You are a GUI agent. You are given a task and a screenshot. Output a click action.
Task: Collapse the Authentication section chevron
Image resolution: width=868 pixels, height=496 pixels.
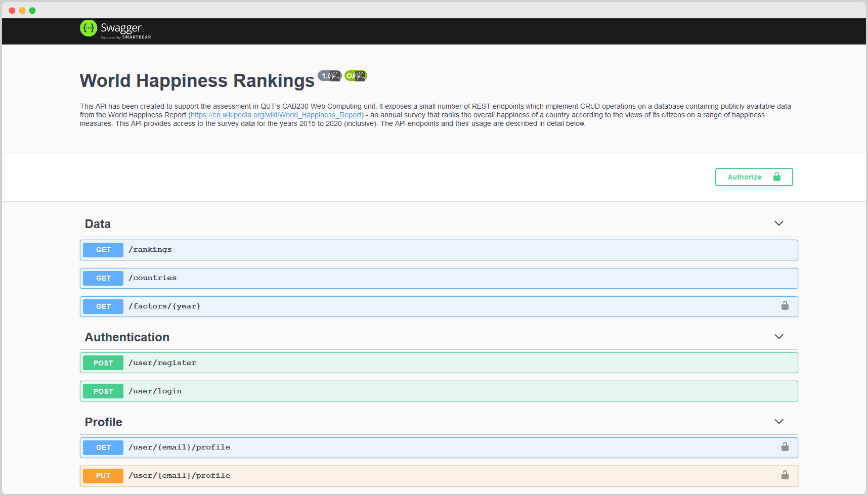[x=778, y=337]
